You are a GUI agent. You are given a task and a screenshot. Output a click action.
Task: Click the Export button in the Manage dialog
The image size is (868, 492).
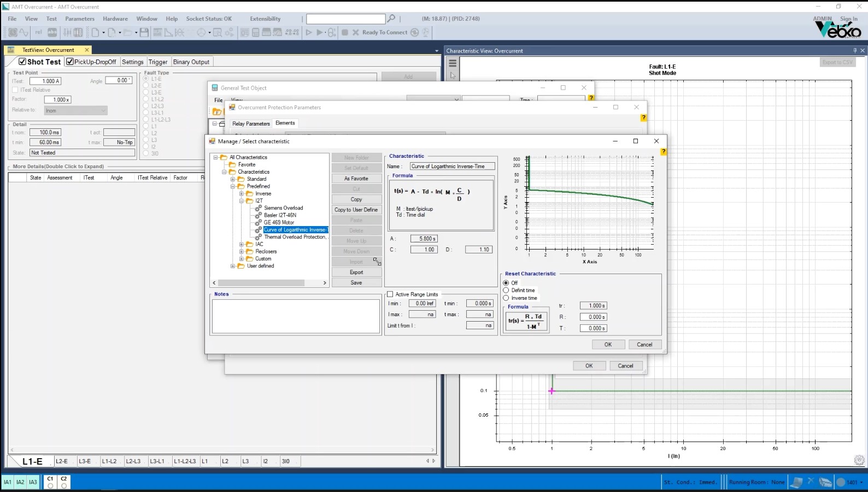point(356,272)
